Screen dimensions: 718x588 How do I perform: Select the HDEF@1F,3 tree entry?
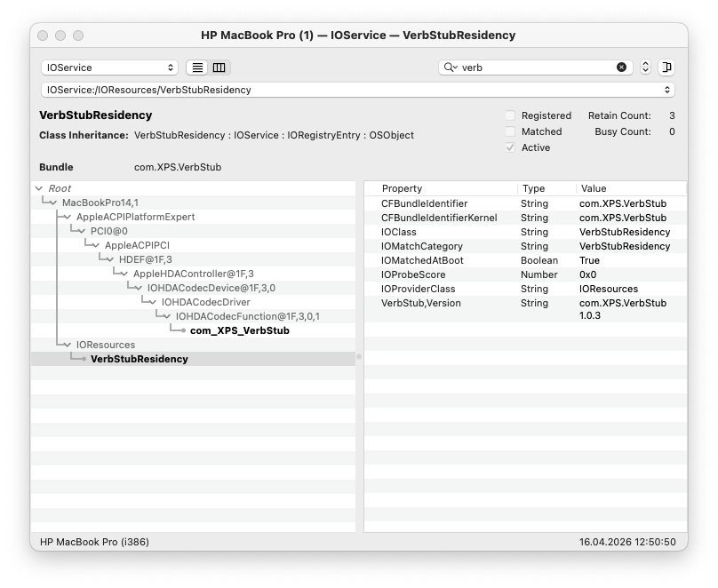pyautogui.click(x=146, y=259)
